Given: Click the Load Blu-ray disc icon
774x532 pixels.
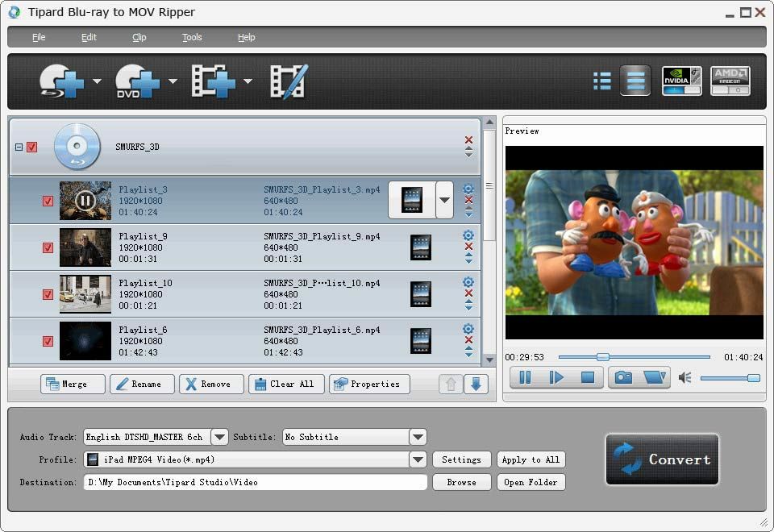Looking at the screenshot, I should click(61, 81).
